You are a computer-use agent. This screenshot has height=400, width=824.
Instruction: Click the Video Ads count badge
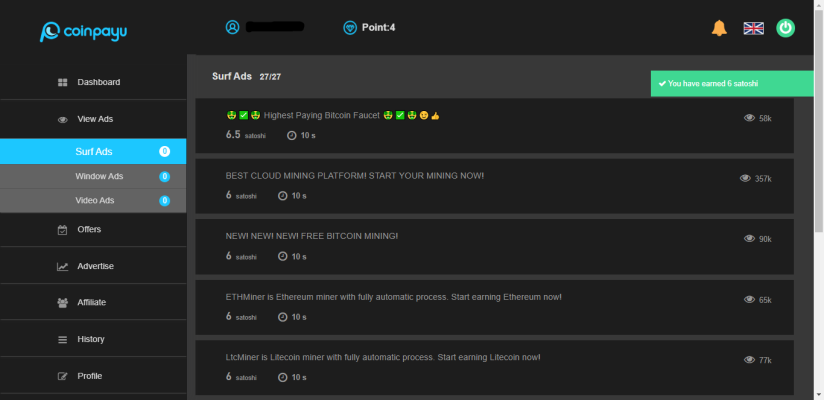pos(164,201)
